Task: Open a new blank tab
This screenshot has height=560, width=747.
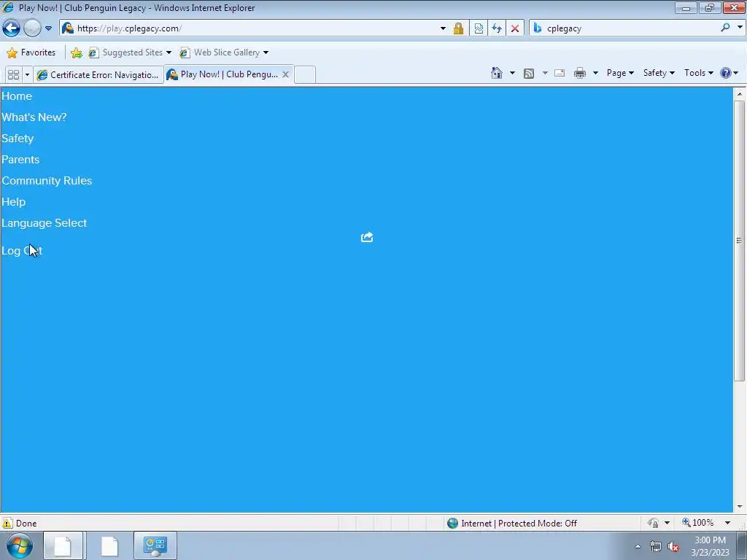Action: [x=305, y=75]
